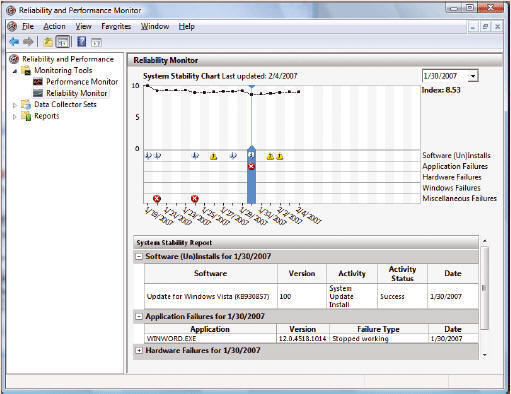Minimize the inner MMC child window
The height and width of the screenshot is (394, 511).
(x=473, y=27)
